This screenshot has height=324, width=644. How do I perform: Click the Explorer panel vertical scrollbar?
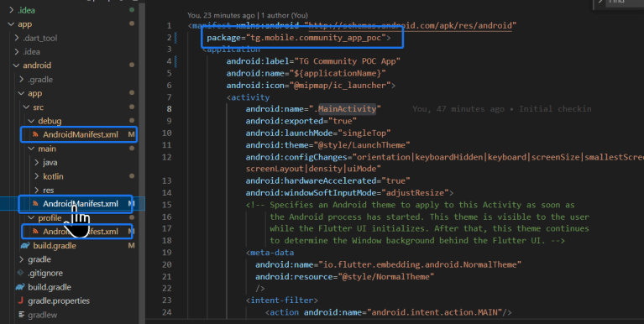(x=142, y=162)
